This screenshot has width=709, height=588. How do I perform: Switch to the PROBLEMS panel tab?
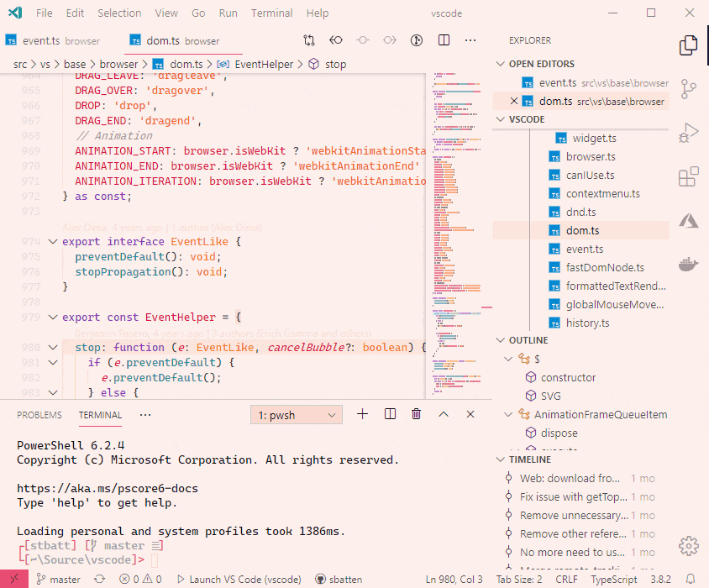(x=39, y=415)
